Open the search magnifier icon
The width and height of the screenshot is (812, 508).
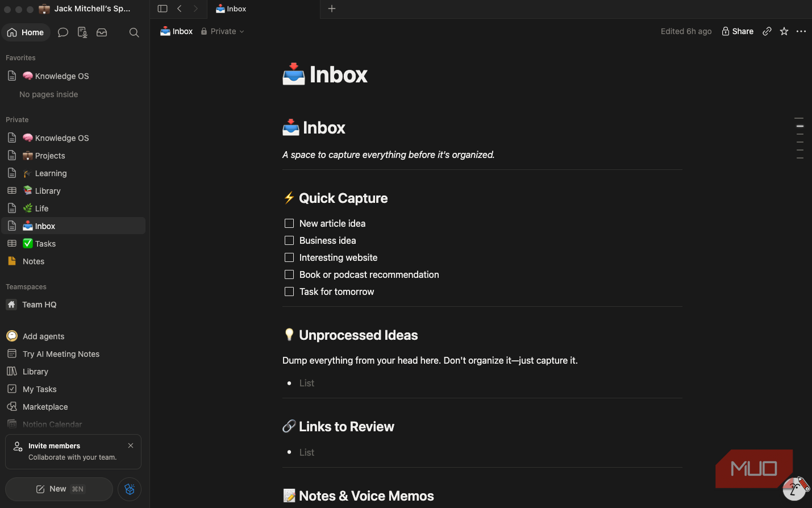[x=134, y=32]
